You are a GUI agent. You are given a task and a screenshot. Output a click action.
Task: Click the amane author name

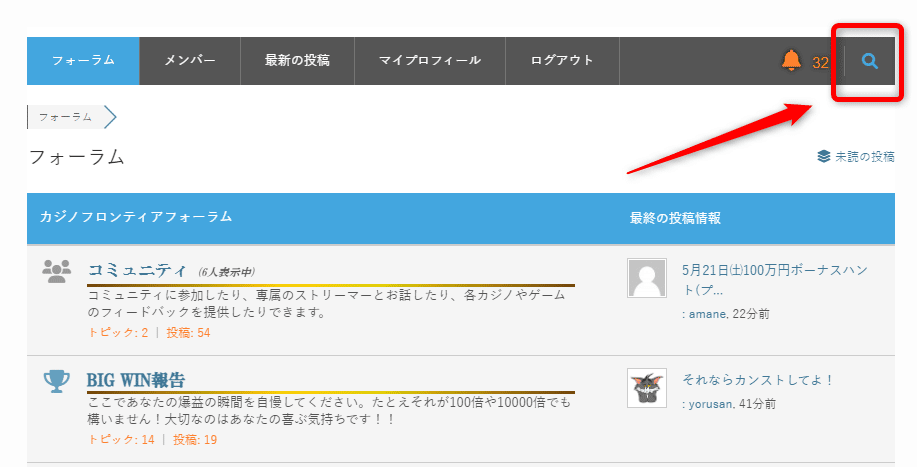click(x=707, y=314)
